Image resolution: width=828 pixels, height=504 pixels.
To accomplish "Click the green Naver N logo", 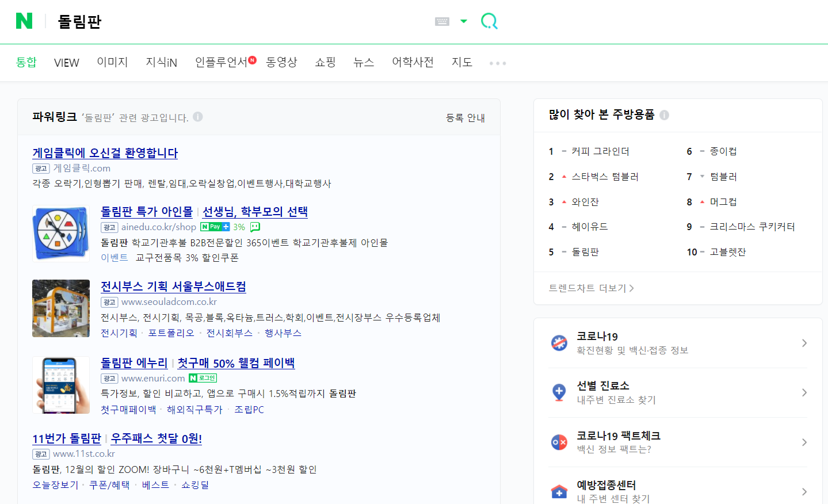I will [24, 21].
